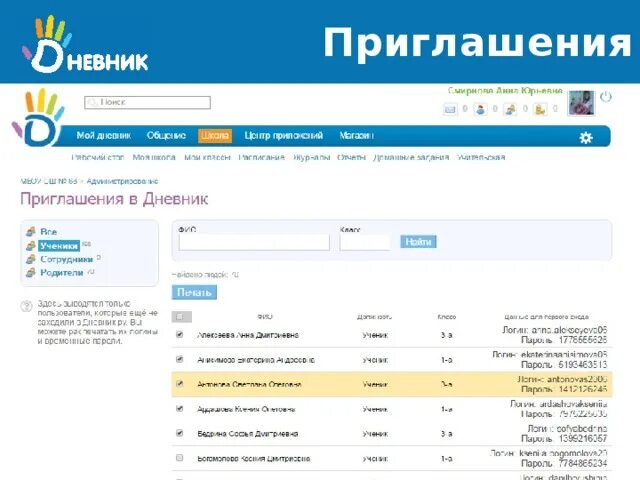
Task: Uncheck the Алексеева Анна Дмитриевна row checkbox
Action: coord(180,334)
